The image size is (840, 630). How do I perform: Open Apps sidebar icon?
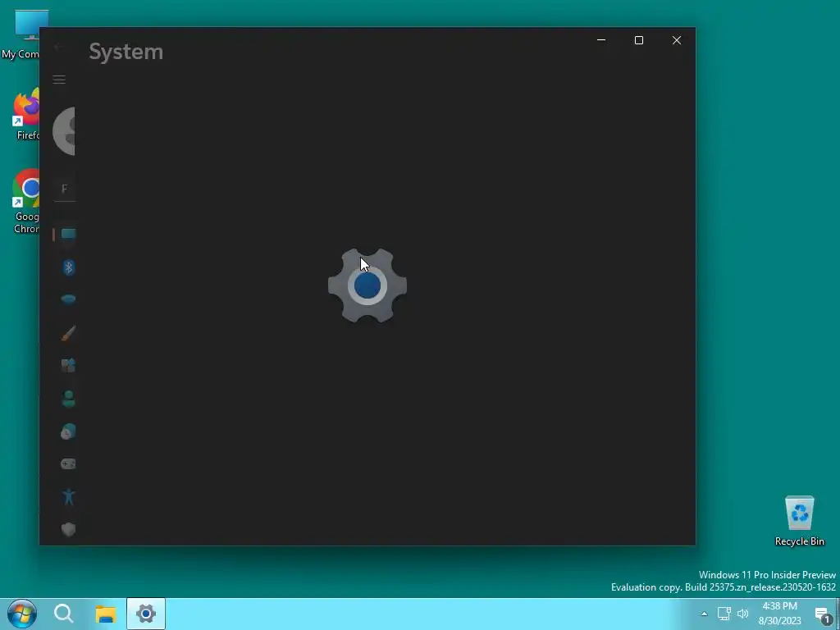pyautogui.click(x=68, y=365)
